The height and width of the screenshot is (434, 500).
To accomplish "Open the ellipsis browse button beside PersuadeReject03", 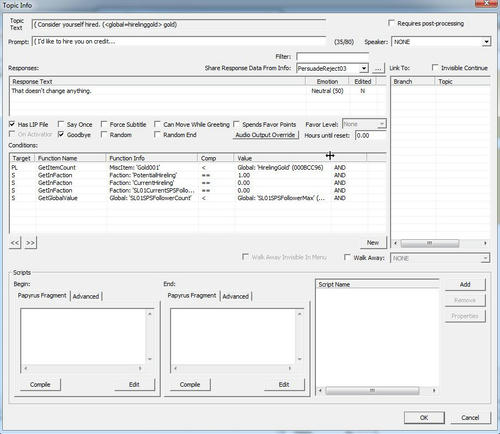I will point(378,68).
